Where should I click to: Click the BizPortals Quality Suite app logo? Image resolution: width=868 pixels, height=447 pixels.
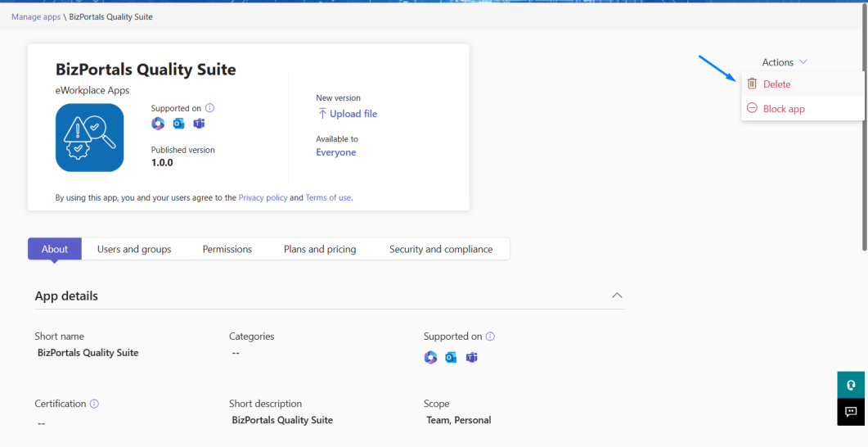point(90,138)
